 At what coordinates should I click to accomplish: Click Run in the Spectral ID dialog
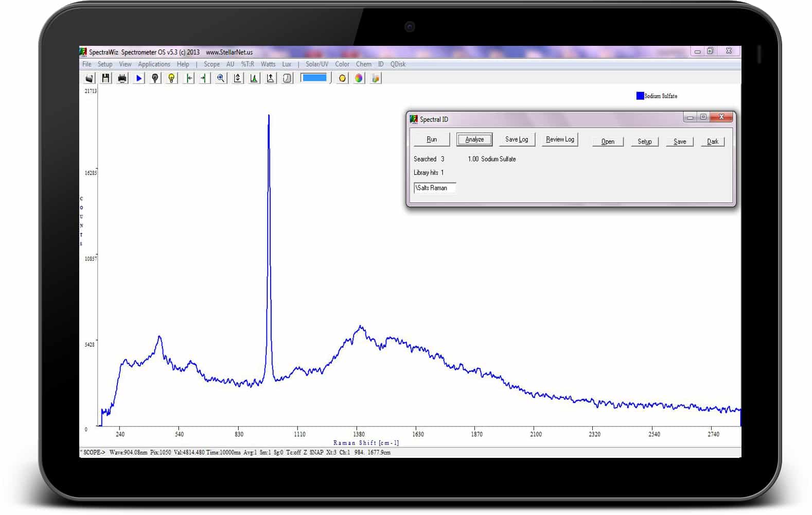432,140
